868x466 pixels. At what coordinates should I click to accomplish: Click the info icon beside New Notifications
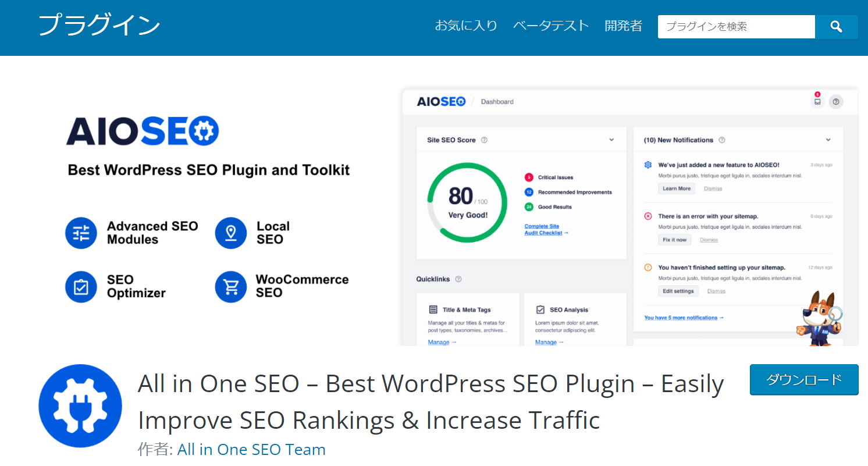722,140
